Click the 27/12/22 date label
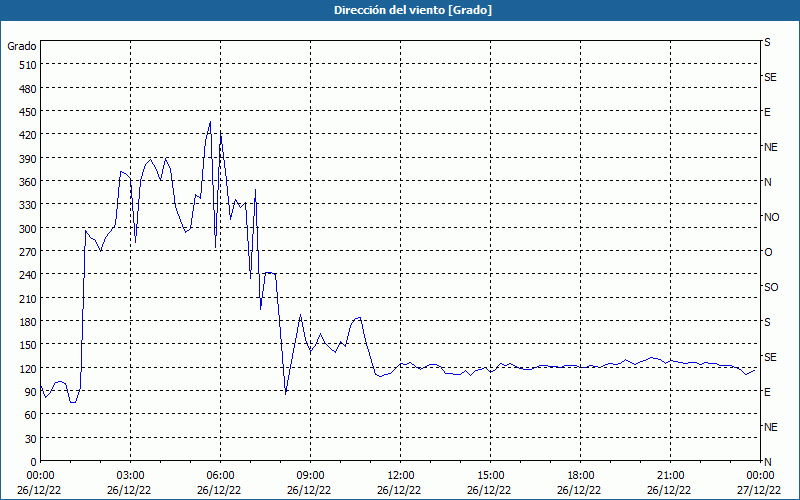 click(759, 490)
